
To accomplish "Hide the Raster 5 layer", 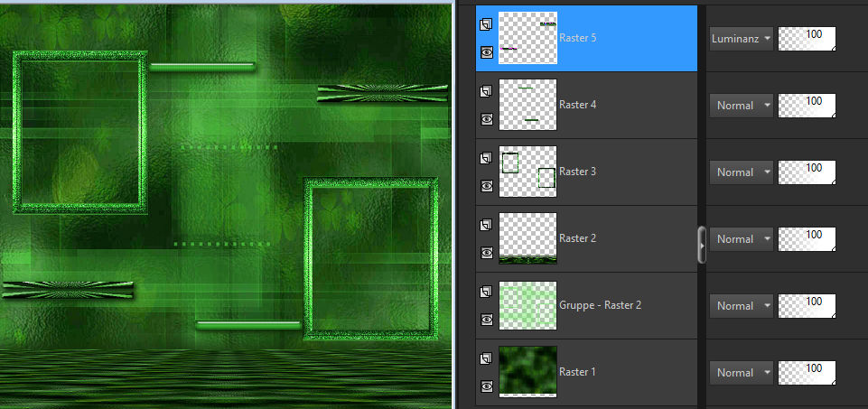I will [x=487, y=52].
